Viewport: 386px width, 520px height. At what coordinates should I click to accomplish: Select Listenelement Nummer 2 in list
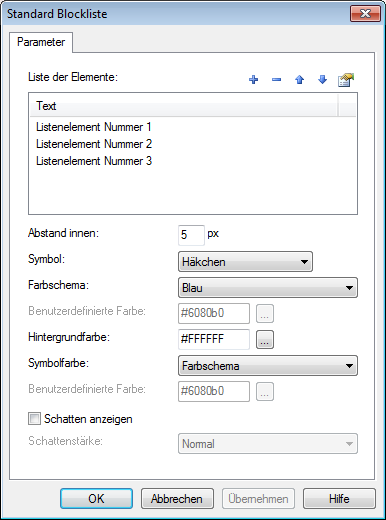coord(94,144)
